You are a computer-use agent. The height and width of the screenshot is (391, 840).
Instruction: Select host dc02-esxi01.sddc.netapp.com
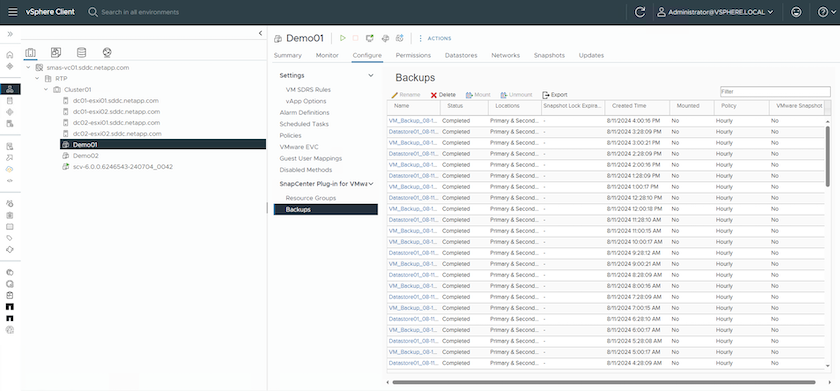(x=117, y=123)
